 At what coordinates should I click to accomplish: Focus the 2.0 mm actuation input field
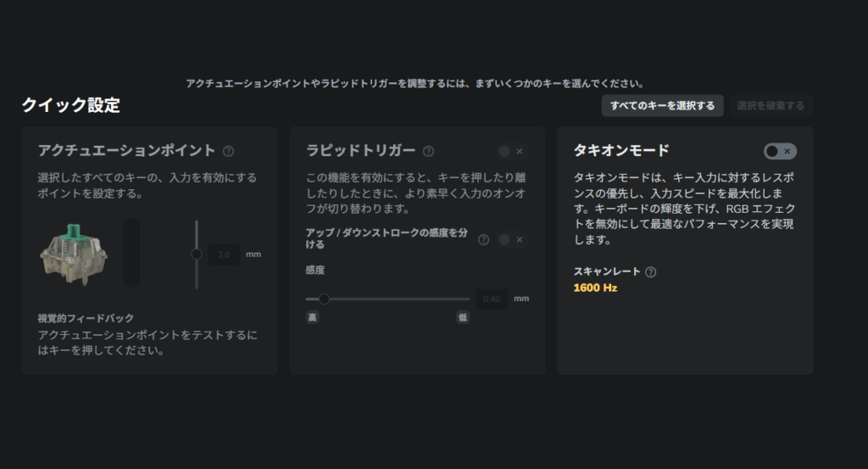pyautogui.click(x=224, y=254)
